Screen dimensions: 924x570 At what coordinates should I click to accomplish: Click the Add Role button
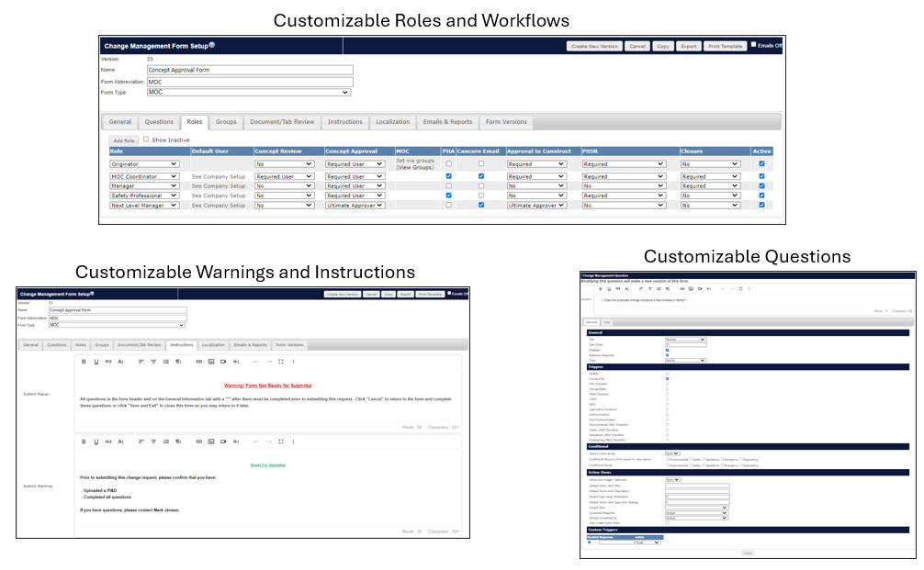124,140
